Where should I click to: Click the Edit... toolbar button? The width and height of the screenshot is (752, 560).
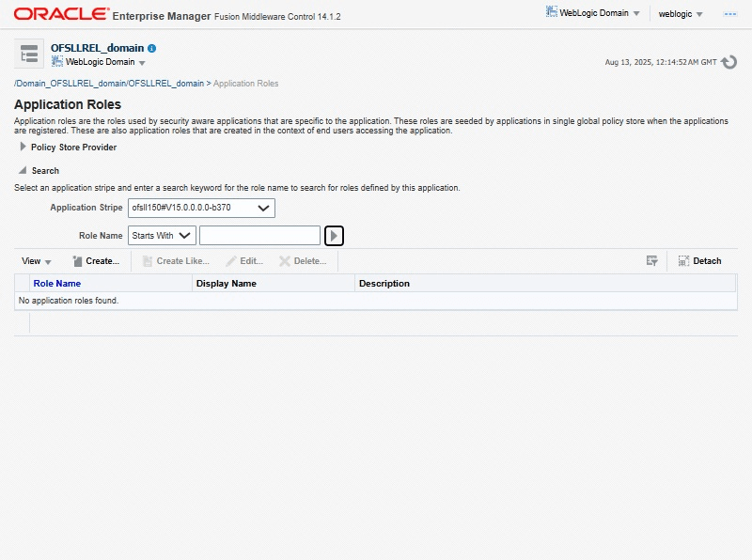(x=244, y=261)
